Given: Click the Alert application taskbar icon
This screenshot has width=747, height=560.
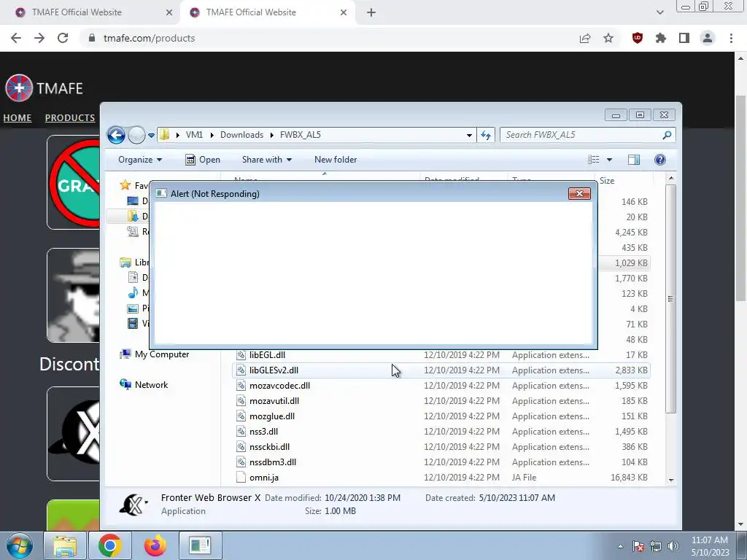Looking at the screenshot, I should (200, 545).
